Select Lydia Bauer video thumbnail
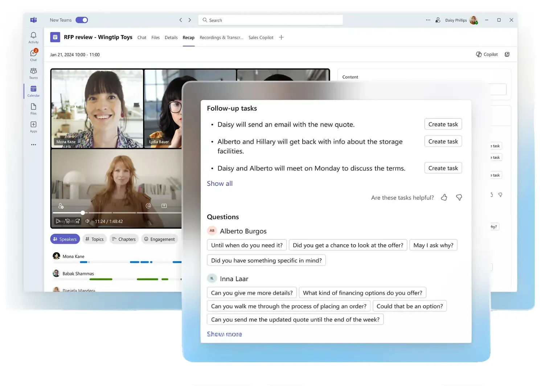The image size is (545, 392). coord(163,109)
